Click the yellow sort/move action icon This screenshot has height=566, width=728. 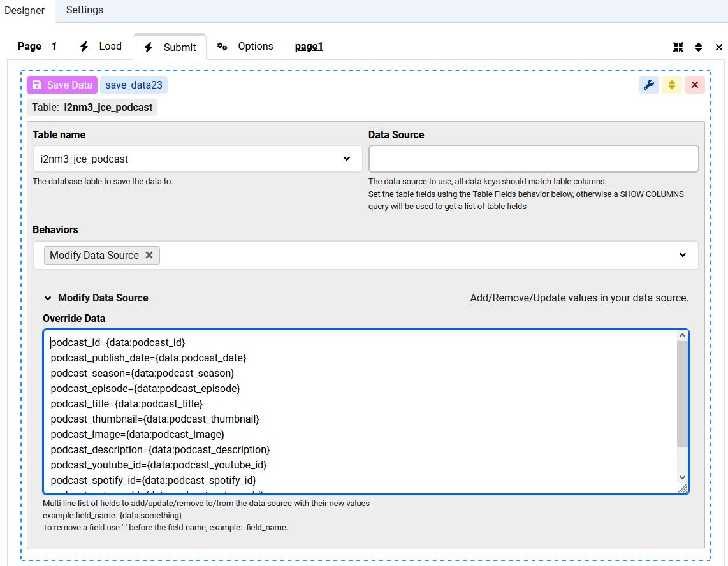point(671,85)
